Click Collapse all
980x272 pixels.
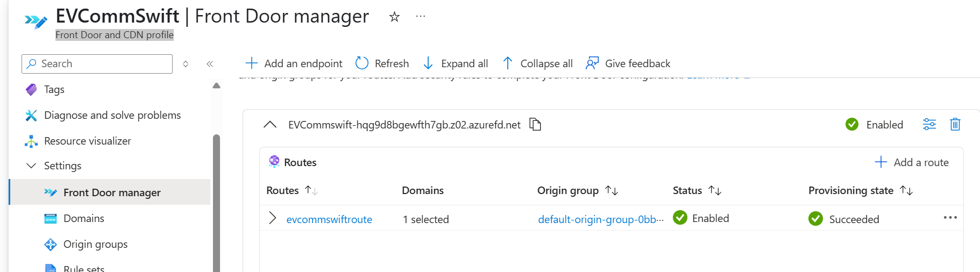pos(537,63)
